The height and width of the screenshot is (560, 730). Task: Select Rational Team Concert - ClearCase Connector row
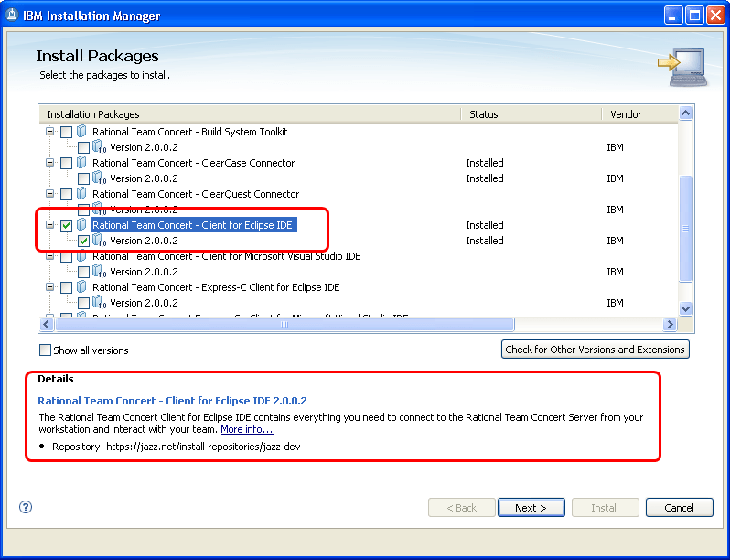(x=194, y=163)
